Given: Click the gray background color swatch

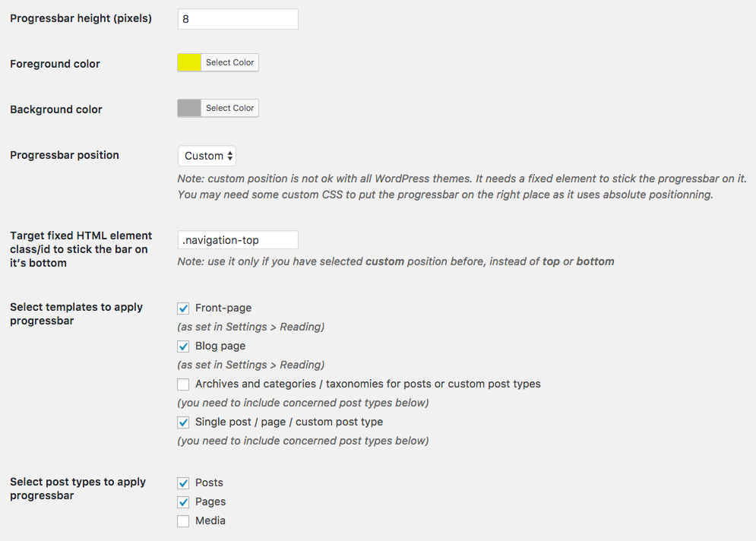Looking at the screenshot, I should click(189, 109).
